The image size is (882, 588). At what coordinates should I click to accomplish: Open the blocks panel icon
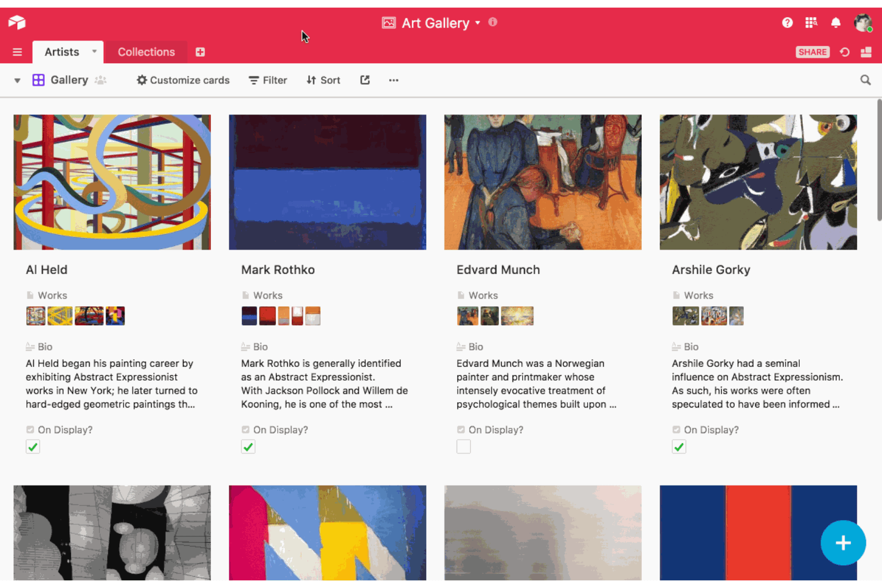click(866, 52)
